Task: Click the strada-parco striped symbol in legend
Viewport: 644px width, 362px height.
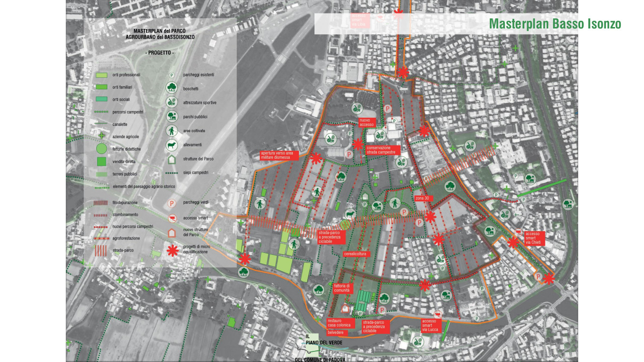Action: tap(101, 251)
